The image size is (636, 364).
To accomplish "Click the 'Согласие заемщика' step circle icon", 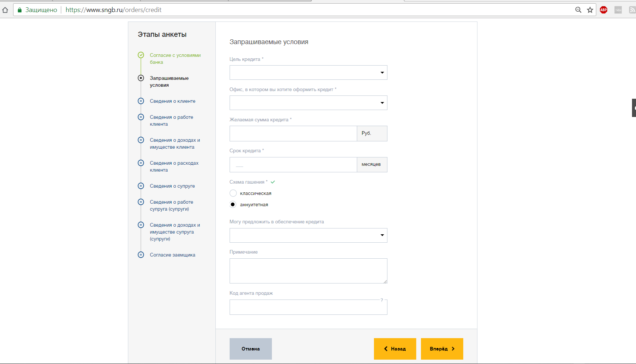I will click(141, 255).
